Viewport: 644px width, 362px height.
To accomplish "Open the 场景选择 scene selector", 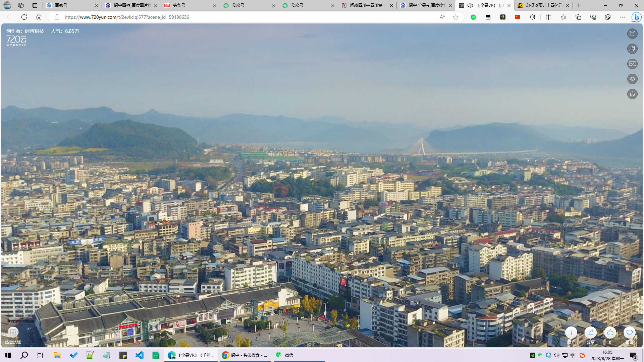I will [x=13, y=336].
